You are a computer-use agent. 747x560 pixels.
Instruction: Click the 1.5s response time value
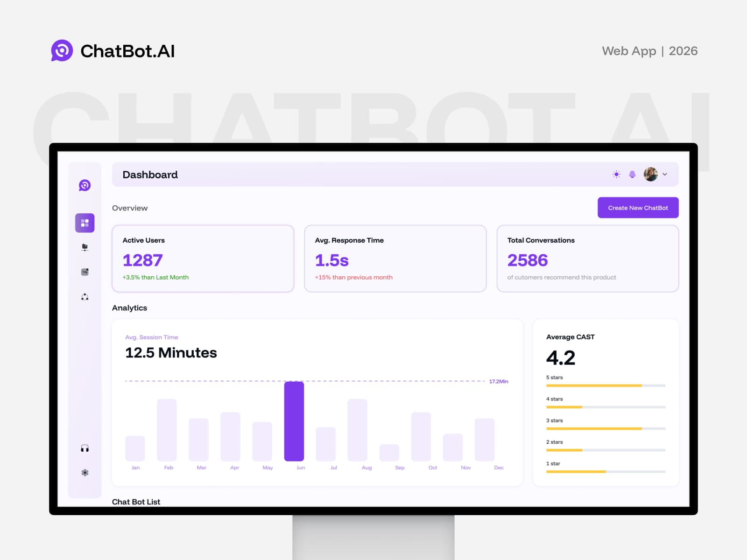pos(332,260)
